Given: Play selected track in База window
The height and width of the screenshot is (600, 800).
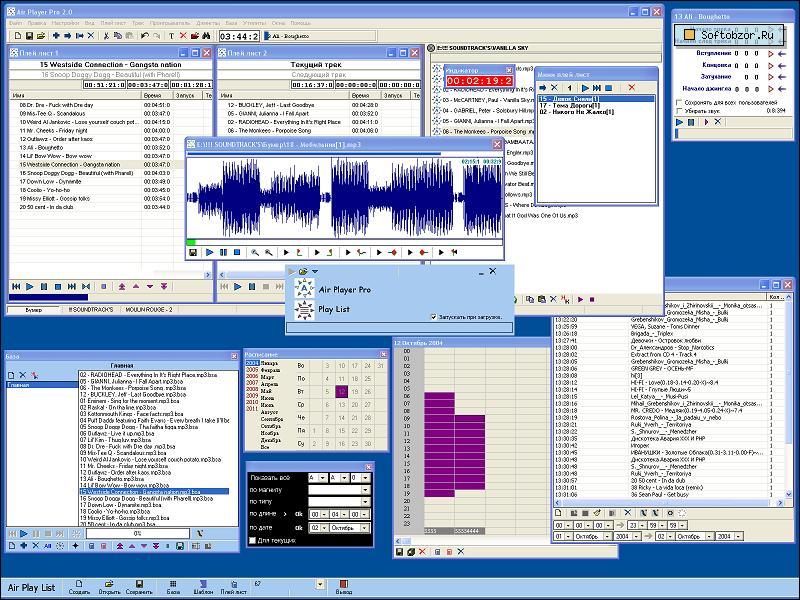Looking at the screenshot, I should click(23, 534).
